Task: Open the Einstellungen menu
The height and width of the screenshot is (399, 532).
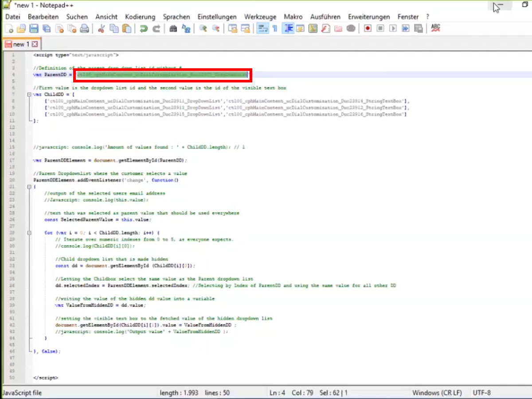Action: tap(217, 17)
